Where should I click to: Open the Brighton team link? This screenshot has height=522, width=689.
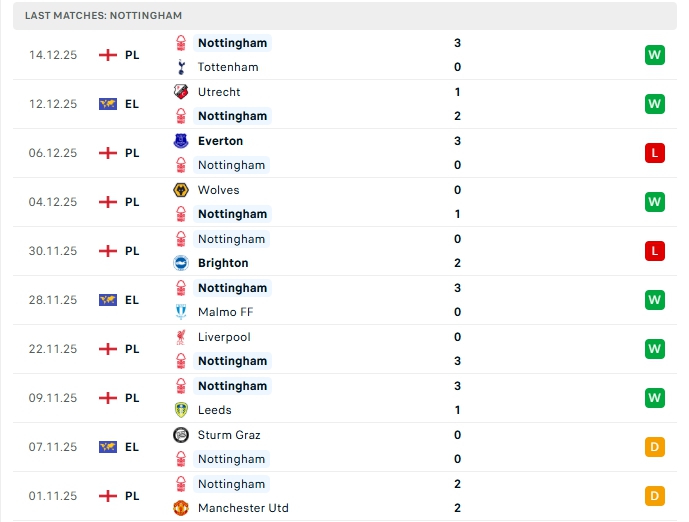click(223, 263)
